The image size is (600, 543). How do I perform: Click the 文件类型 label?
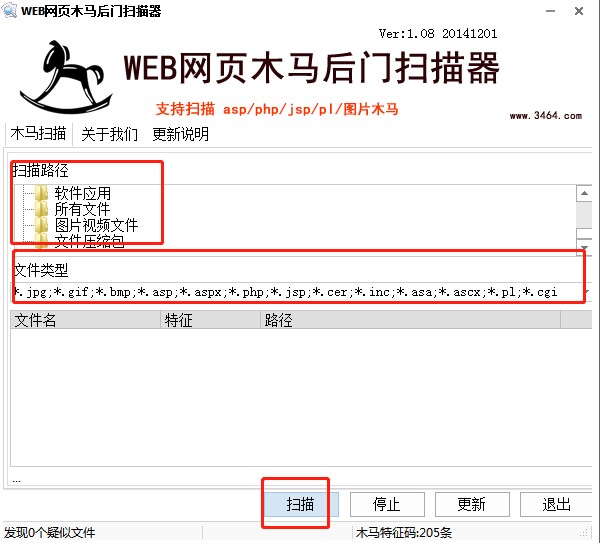pos(41,271)
